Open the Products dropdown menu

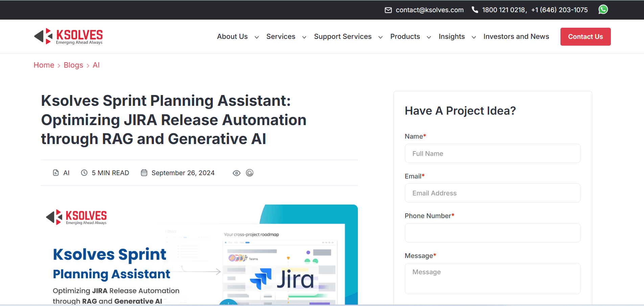(405, 37)
